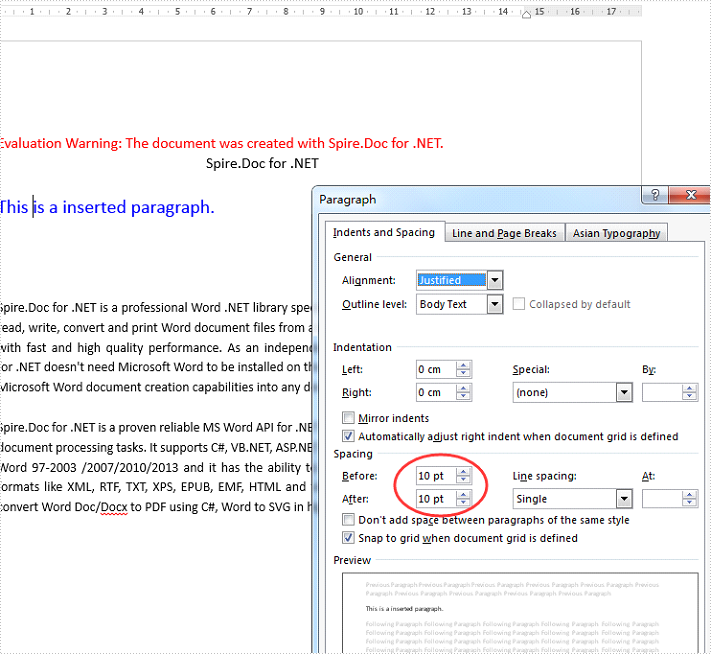
Task: Open the Outline level dropdown
Action: tap(494, 304)
